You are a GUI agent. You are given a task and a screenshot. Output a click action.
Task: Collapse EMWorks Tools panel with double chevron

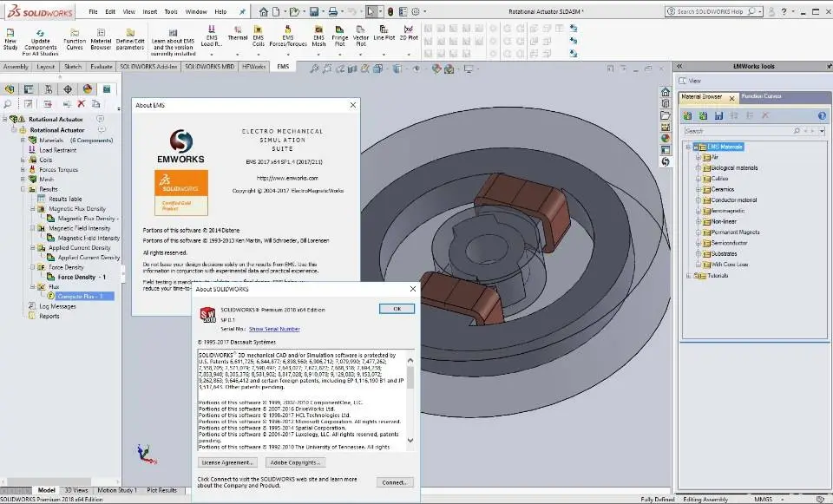679,67
